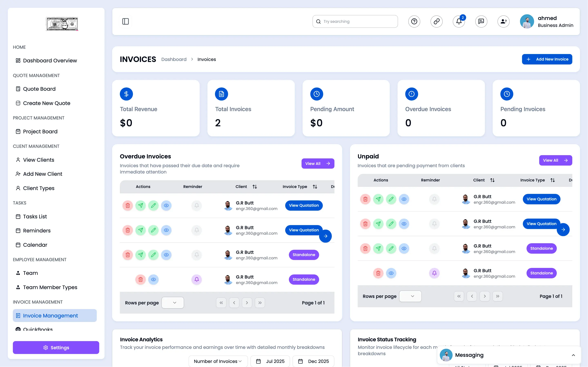Expand the Messaging panel chevron
This screenshot has height=367, width=588.
coord(573,355)
